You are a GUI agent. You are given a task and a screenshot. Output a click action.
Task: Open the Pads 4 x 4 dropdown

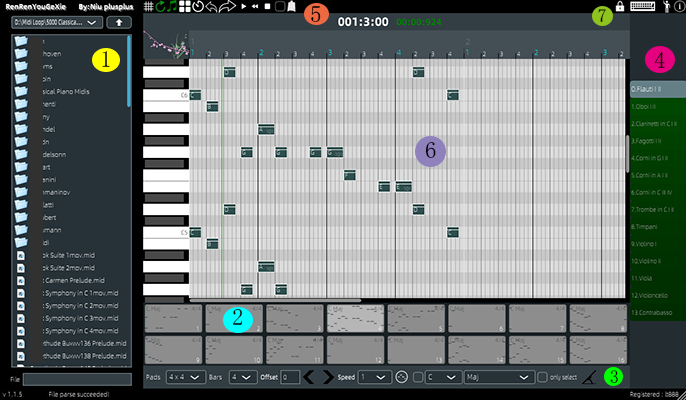[x=184, y=377]
